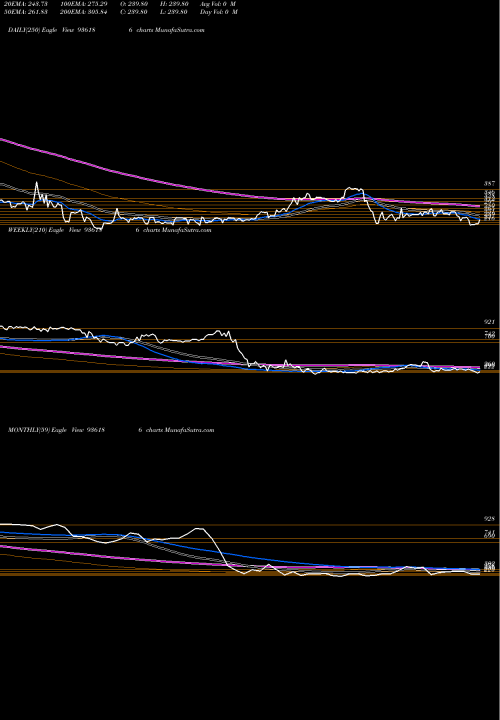
Task: Select the low price L: 239.80
Action: coord(173,12)
